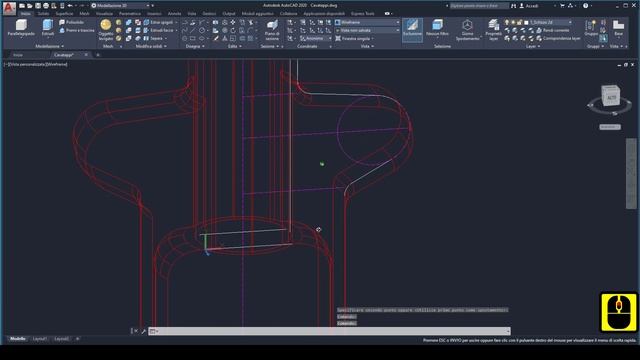Viewport: 640px width, 360px height.
Task: Click the Accedi sign-in button
Action: (529, 6)
